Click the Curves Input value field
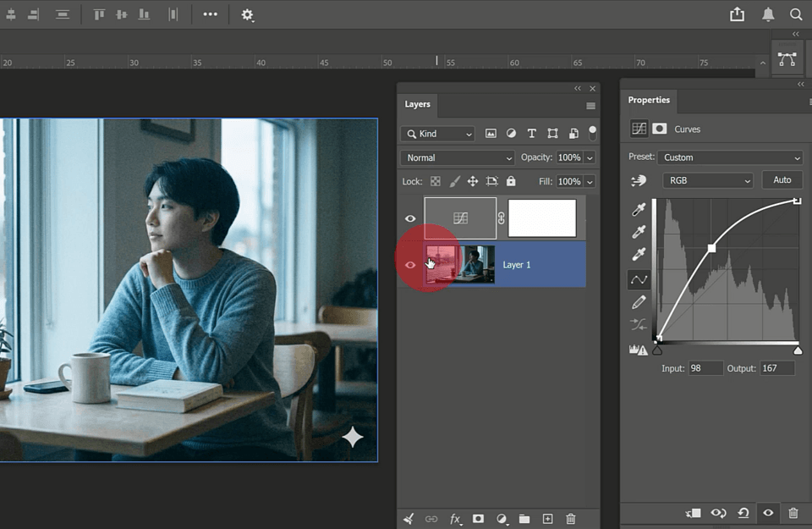Viewport: 812px width, 529px height. 705,368
